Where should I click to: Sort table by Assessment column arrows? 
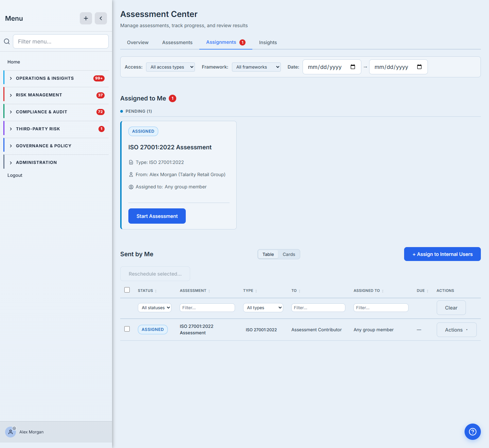click(x=209, y=291)
